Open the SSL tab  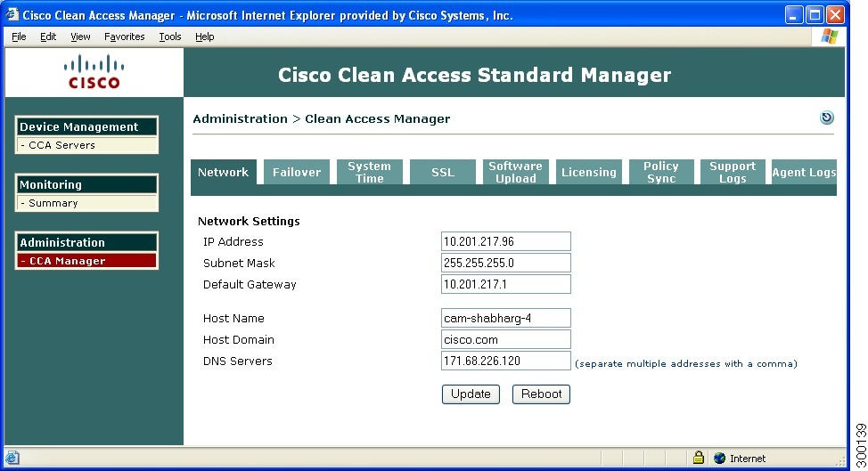(x=442, y=173)
